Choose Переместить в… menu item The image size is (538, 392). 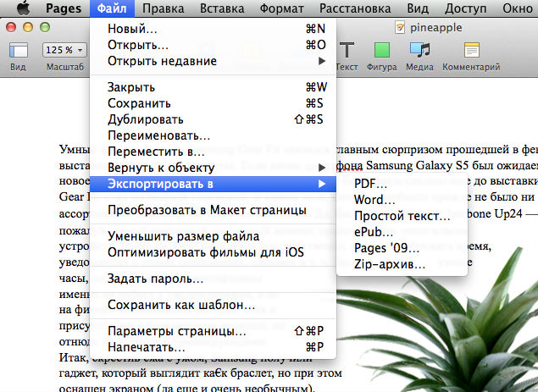[x=213, y=152]
